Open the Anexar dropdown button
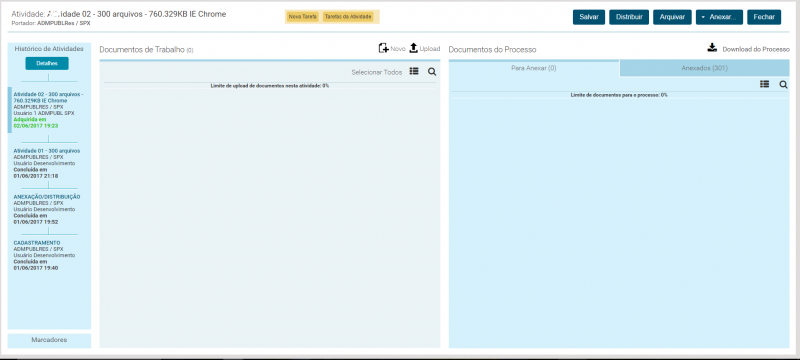 click(719, 17)
